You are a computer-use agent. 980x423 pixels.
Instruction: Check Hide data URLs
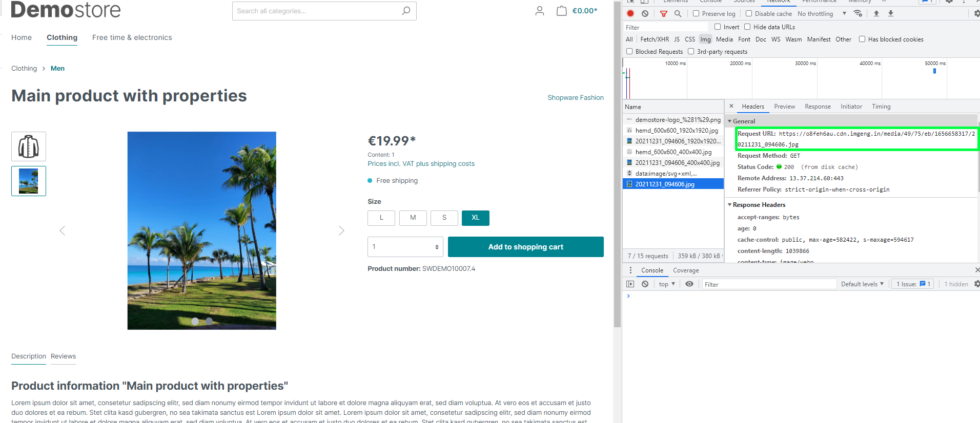click(x=747, y=27)
